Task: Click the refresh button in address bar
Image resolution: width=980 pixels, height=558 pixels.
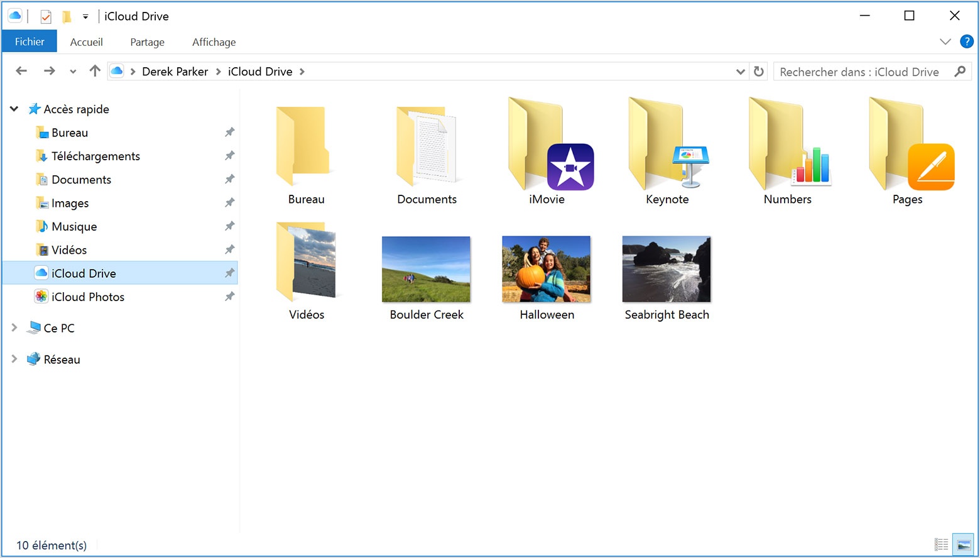Action: pyautogui.click(x=759, y=72)
